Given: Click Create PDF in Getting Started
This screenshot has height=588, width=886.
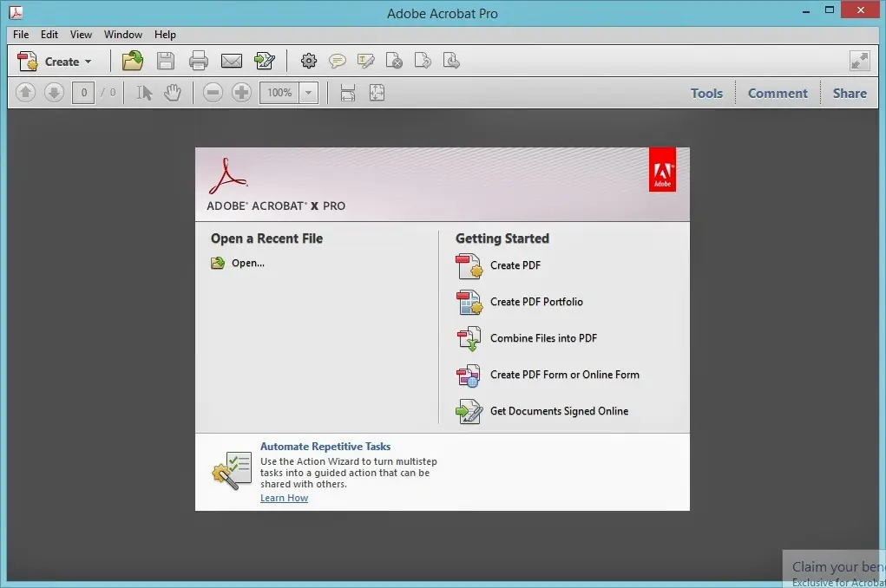Looking at the screenshot, I should 498,265.
